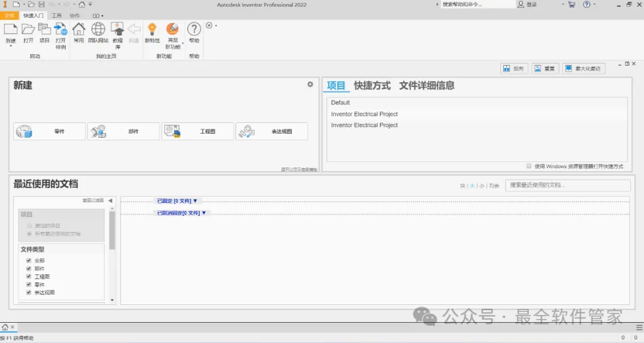Switch recent documents view to 列表

tap(494, 186)
